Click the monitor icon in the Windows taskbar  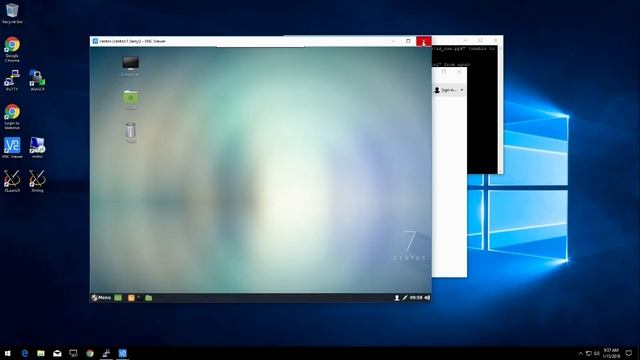pos(73,353)
